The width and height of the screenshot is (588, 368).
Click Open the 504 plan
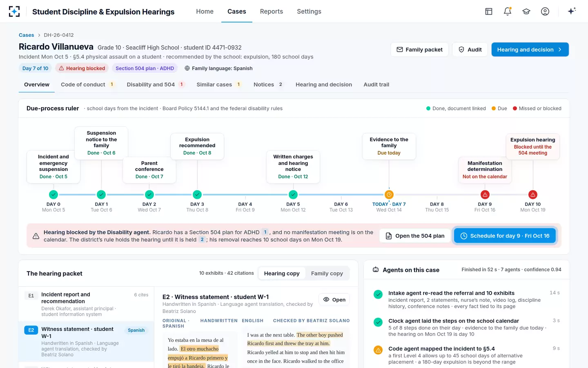tap(415, 236)
